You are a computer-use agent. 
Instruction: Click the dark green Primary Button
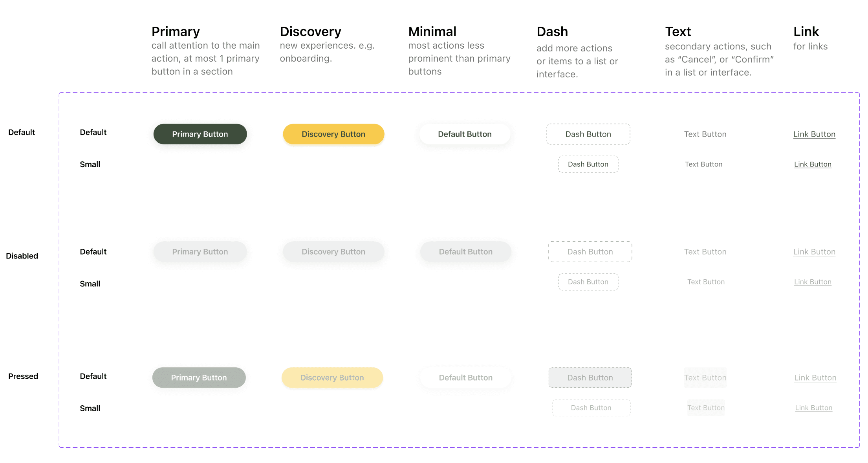coord(200,134)
